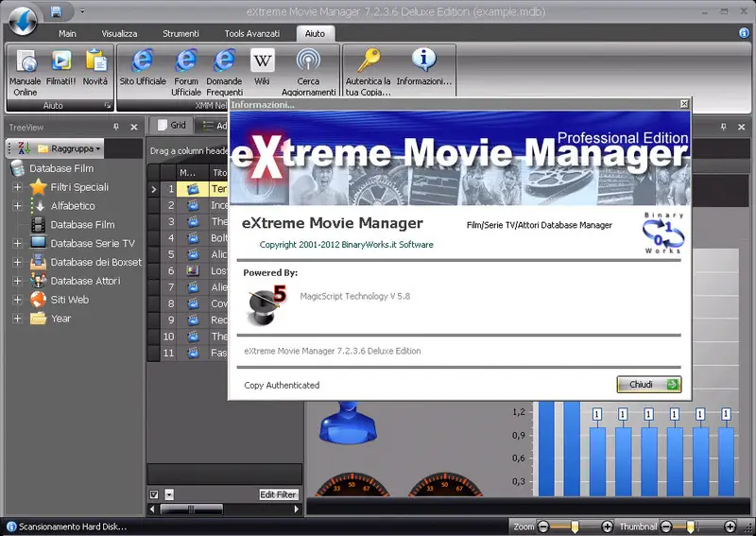Image resolution: width=756 pixels, height=536 pixels.
Task: Visit the Sito Ufficiale website
Action: (143, 67)
